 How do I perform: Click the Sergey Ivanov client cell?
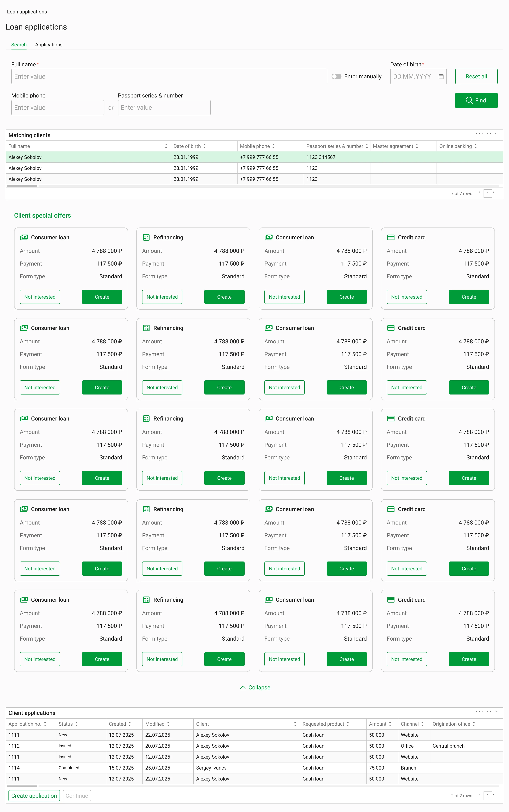(246, 768)
